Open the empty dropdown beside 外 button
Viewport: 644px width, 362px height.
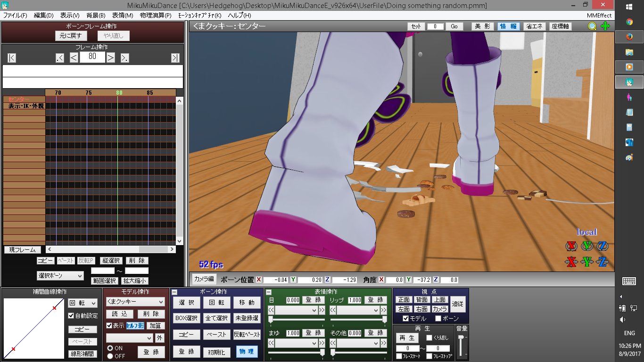pyautogui.click(x=130, y=338)
